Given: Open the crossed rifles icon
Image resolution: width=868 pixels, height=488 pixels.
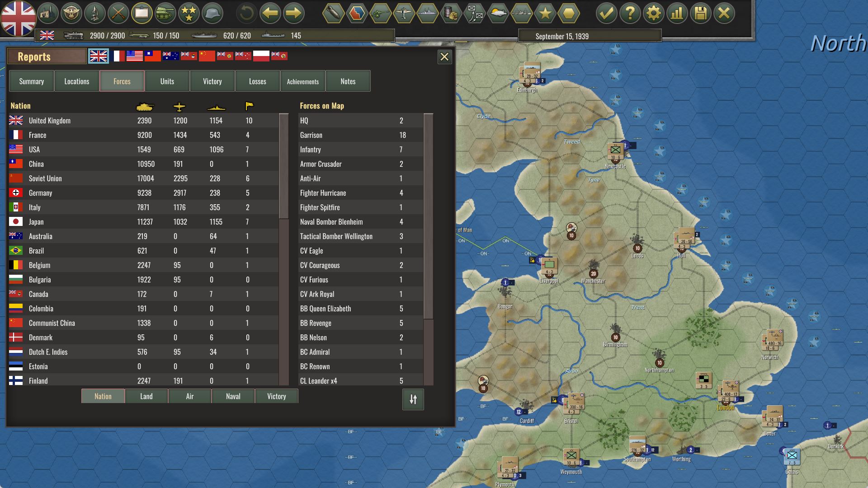Looking at the screenshot, I should (x=118, y=14).
